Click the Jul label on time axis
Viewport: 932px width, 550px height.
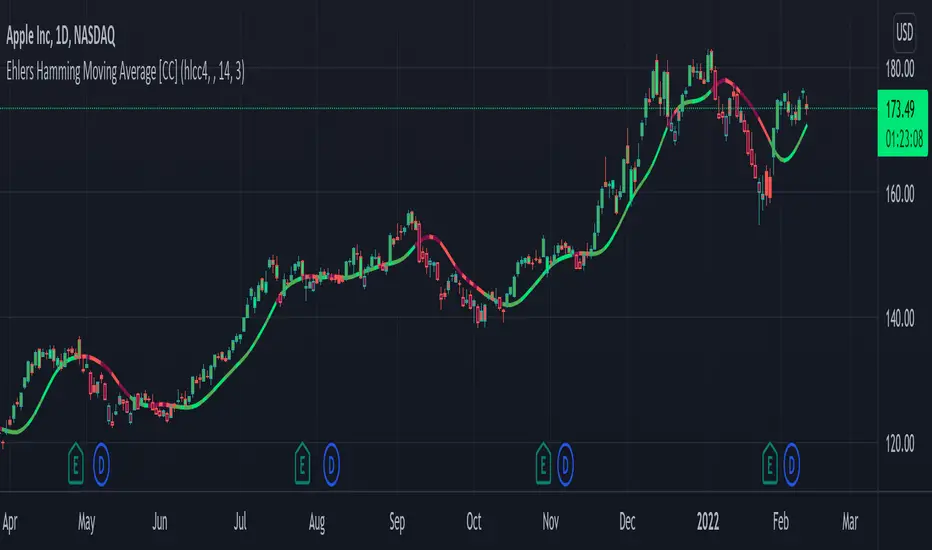point(240,521)
